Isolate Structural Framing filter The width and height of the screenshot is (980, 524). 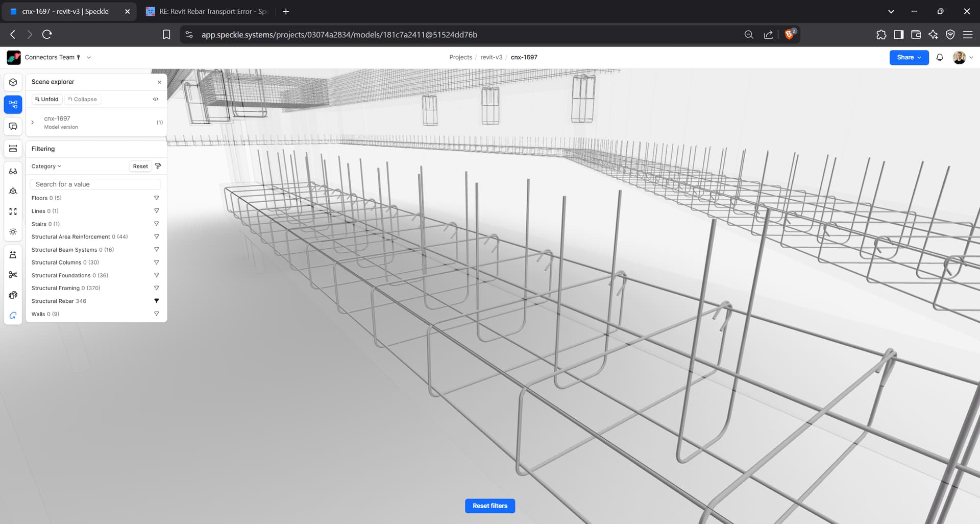click(157, 288)
